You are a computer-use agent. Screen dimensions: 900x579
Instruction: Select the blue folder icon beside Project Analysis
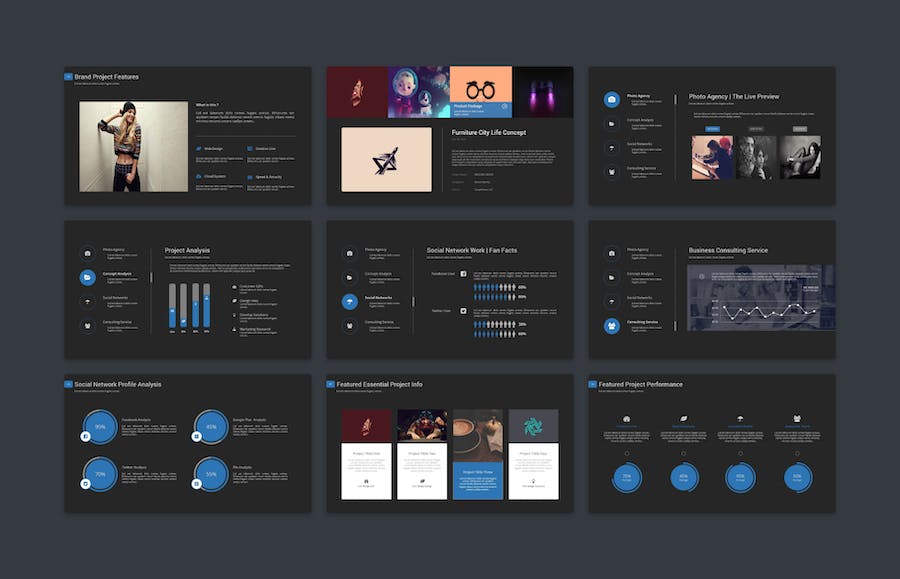(88, 277)
